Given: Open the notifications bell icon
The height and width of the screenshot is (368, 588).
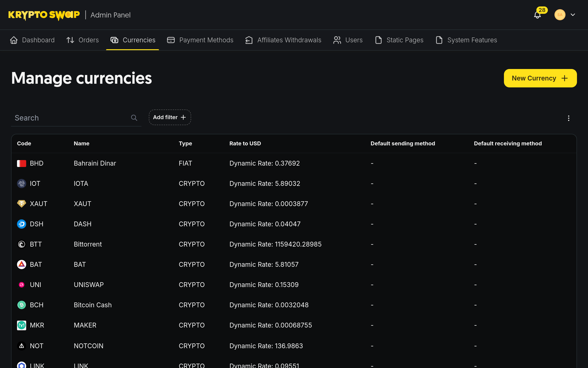Looking at the screenshot, I should (537, 15).
